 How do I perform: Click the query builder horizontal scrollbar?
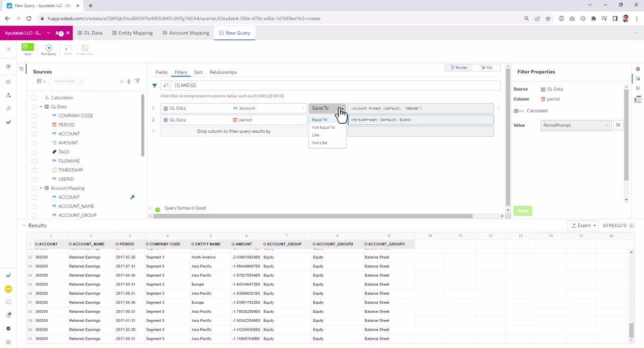(312, 216)
